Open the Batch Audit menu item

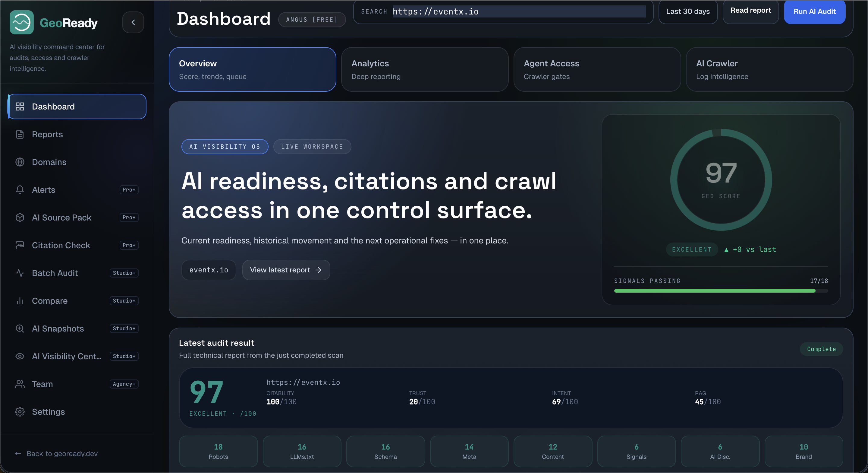coord(77,273)
